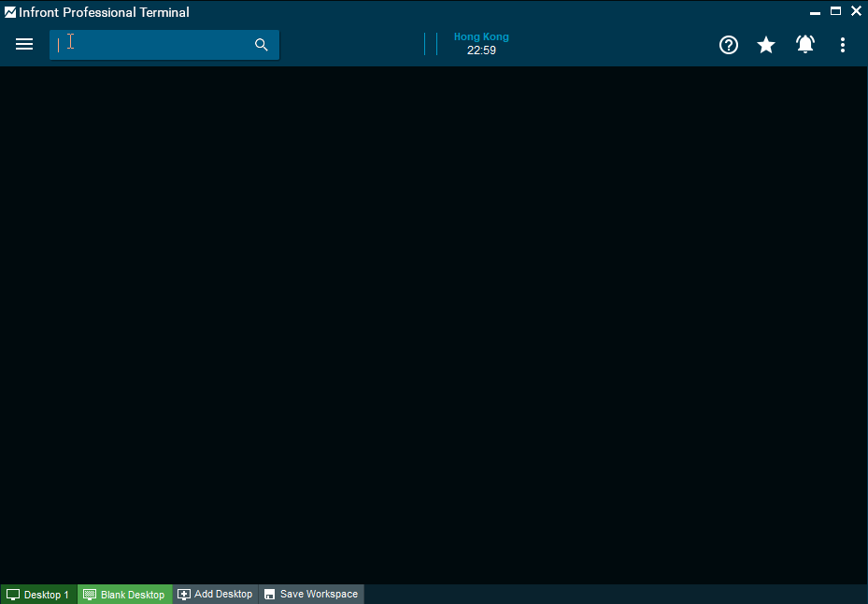This screenshot has width=868, height=604.
Task: Click the Hong Kong clock label
Action: tap(481, 37)
